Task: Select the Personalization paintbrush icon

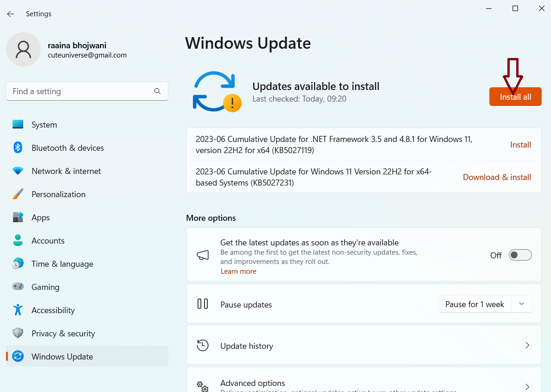Action: click(x=18, y=194)
